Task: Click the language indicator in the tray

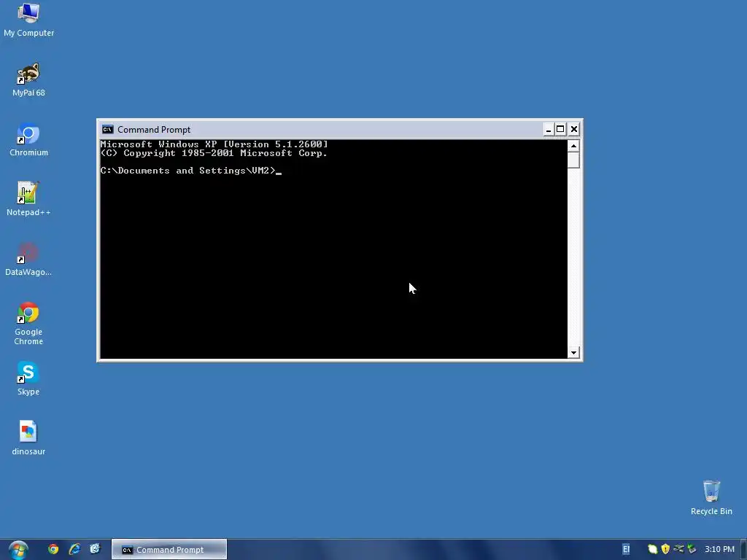Action: (x=626, y=549)
